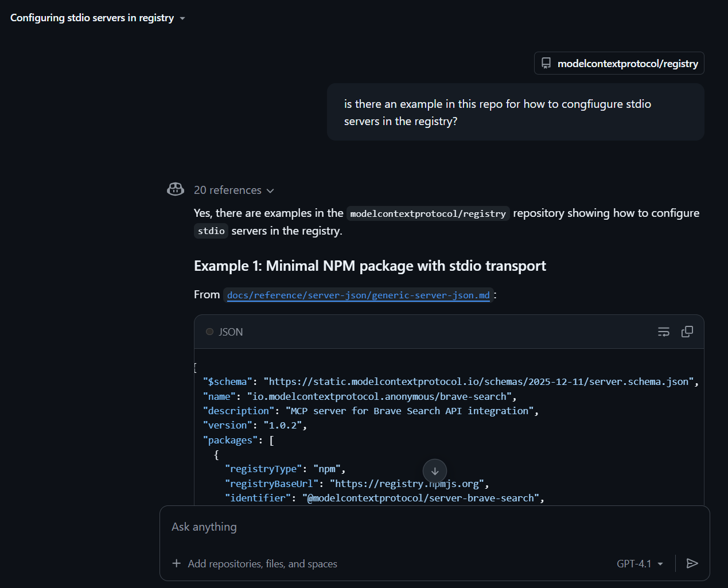The width and height of the screenshot is (728, 588).
Task: Collapse the 20 references section
Action: click(270, 190)
